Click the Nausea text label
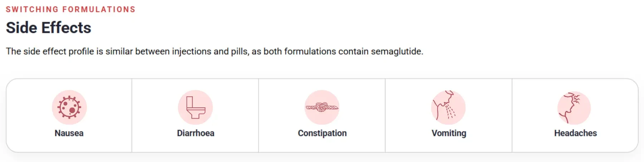The width and height of the screenshot is (644, 162). (x=69, y=133)
